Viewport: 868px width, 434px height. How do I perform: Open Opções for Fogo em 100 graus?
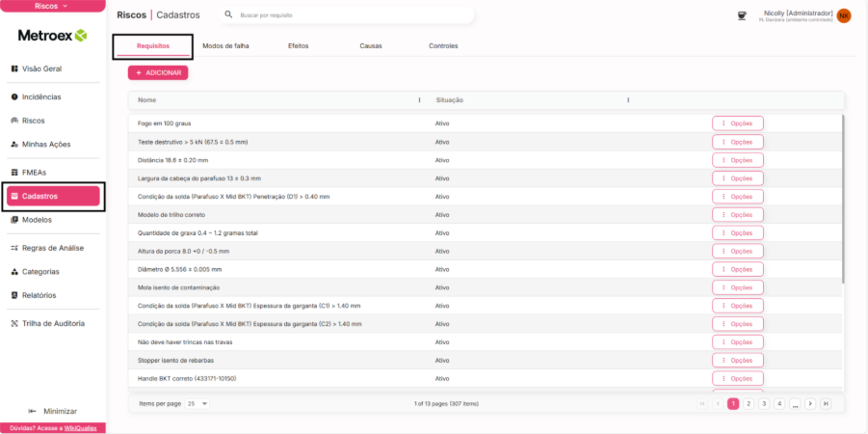[x=738, y=123]
